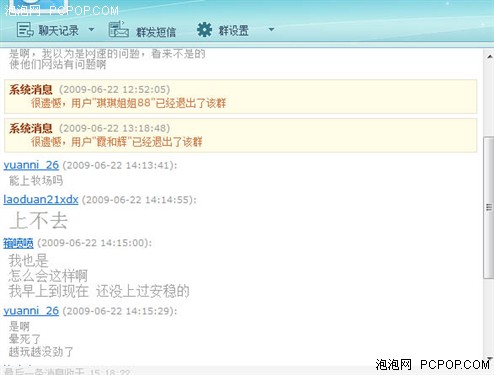The width and height of the screenshot is (494, 375).
Task: Expand the 聊天记录 dropdown arrow
Action: point(91,30)
